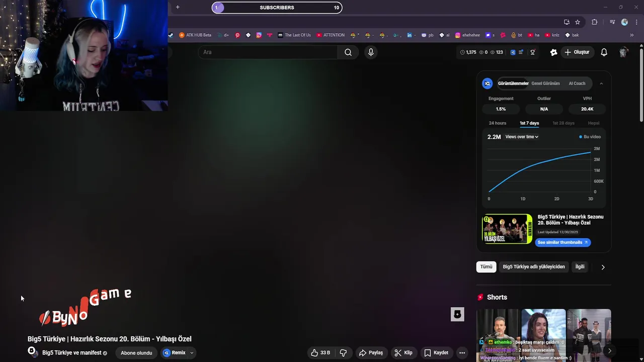
Task: Click the trophy icon in vidIQ toolbar
Action: coord(533,52)
